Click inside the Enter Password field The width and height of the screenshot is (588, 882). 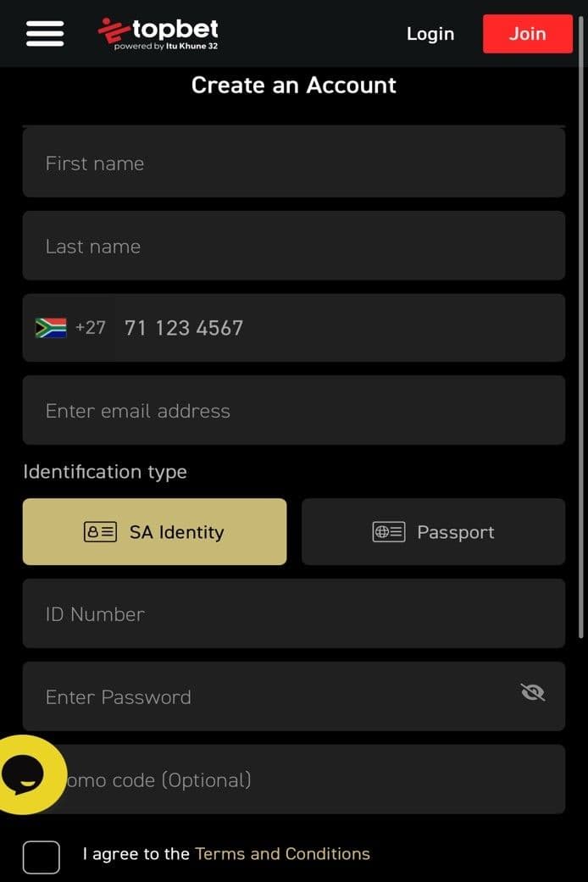point(254,696)
